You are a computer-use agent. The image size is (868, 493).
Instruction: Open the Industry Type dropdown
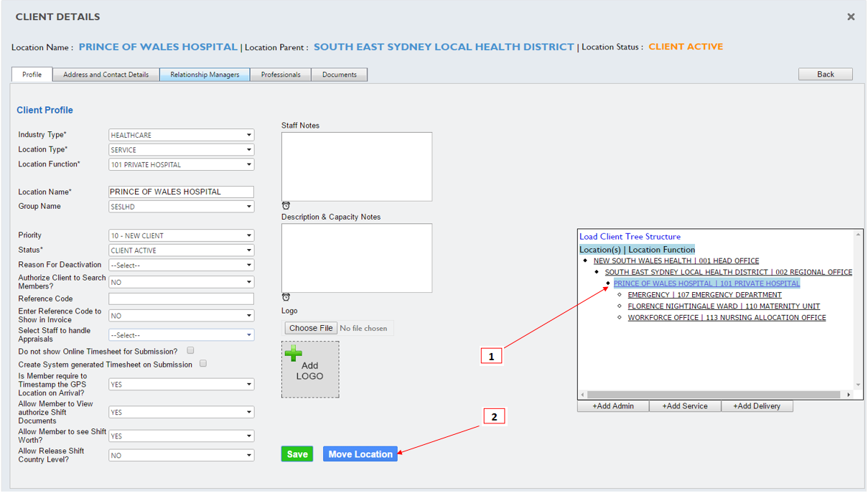point(182,135)
